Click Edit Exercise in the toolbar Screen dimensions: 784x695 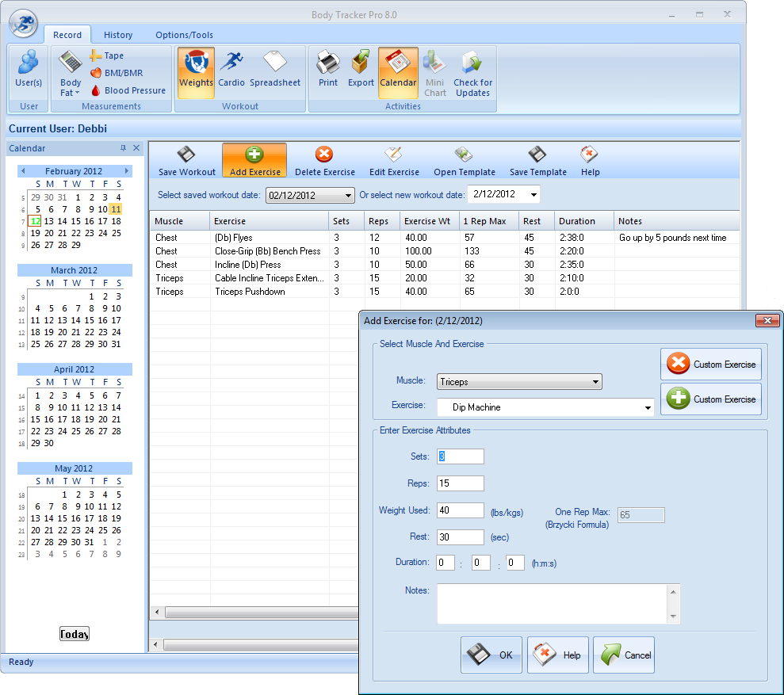(394, 161)
